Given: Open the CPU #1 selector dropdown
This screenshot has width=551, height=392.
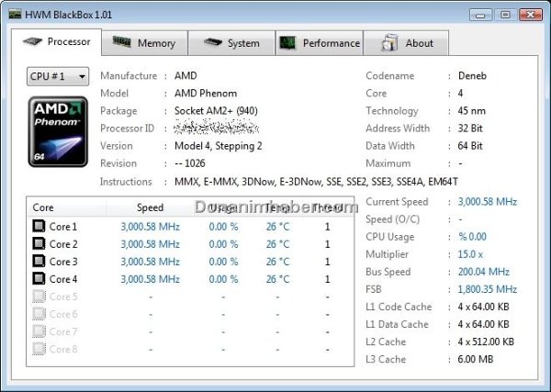Looking at the screenshot, I should coord(58,76).
